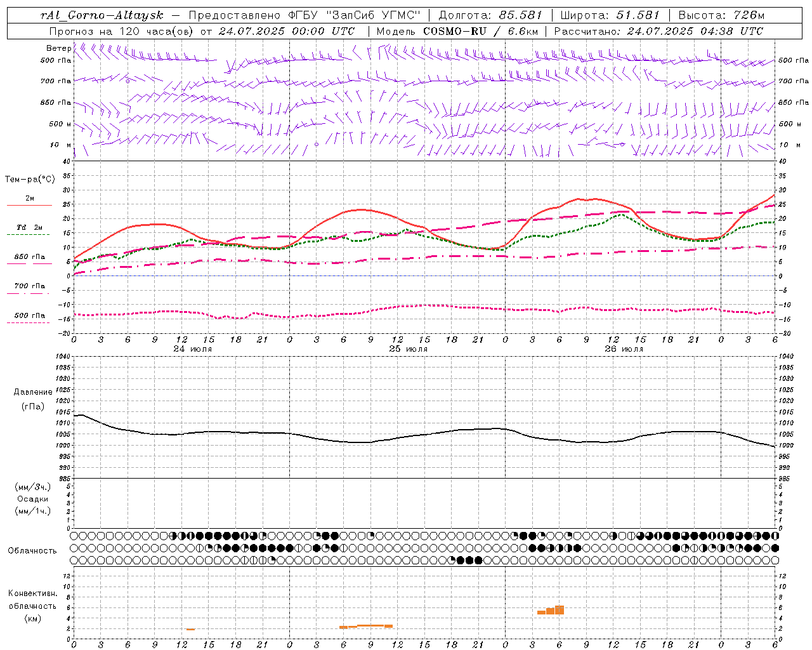Click the Td 2м dew point legend entry
The image size is (812, 650).
click(x=30, y=227)
